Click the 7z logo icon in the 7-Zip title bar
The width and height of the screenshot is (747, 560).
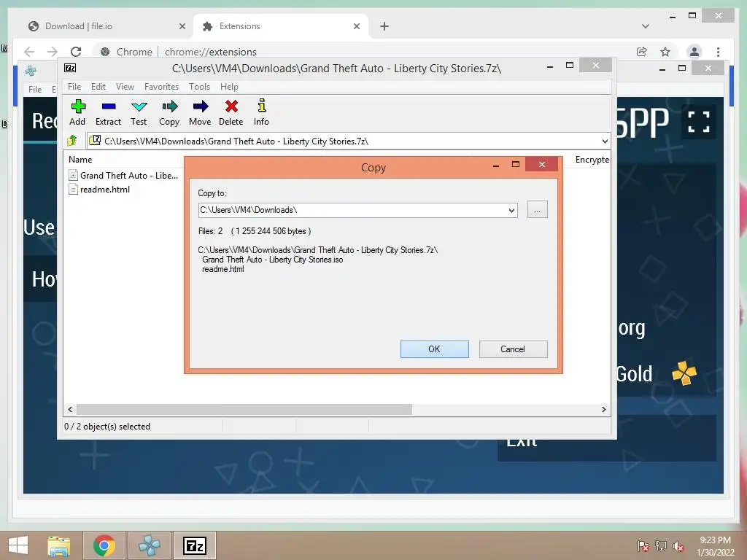click(x=70, y=68)
